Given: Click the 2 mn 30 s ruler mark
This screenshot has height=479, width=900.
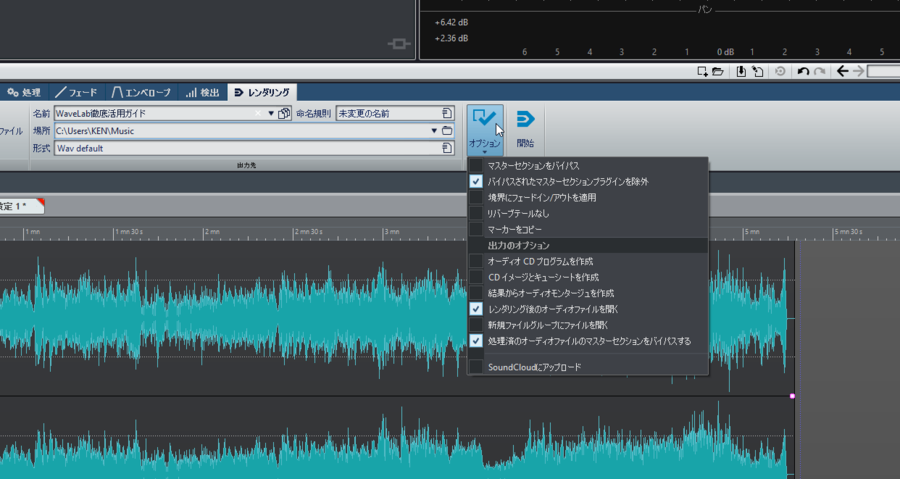Looking at the screenshot, I should 308,232.
